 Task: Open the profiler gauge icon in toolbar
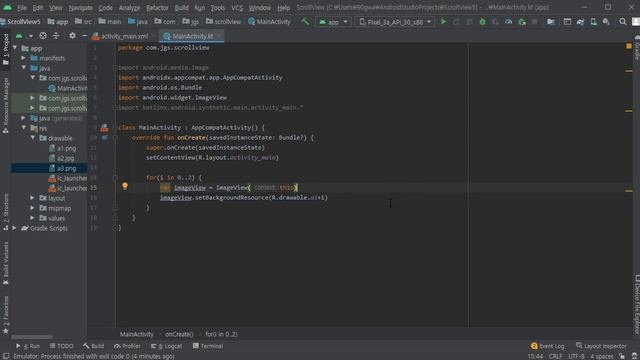click(x=509, y=22)
